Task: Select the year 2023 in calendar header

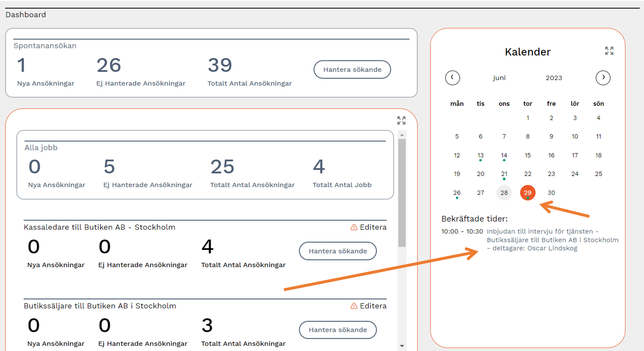Action: tap(554, 78)
